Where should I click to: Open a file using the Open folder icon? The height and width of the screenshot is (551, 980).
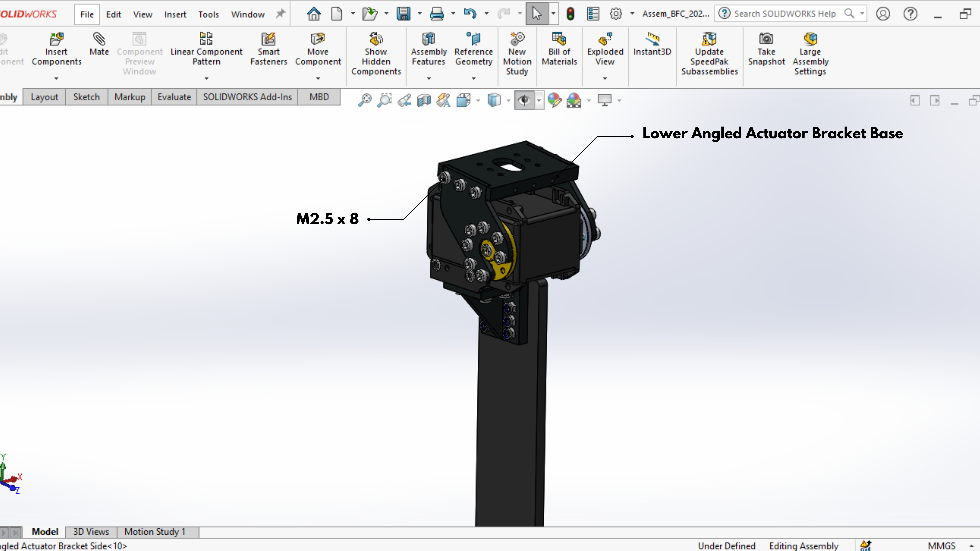click(x=369, y=14)
